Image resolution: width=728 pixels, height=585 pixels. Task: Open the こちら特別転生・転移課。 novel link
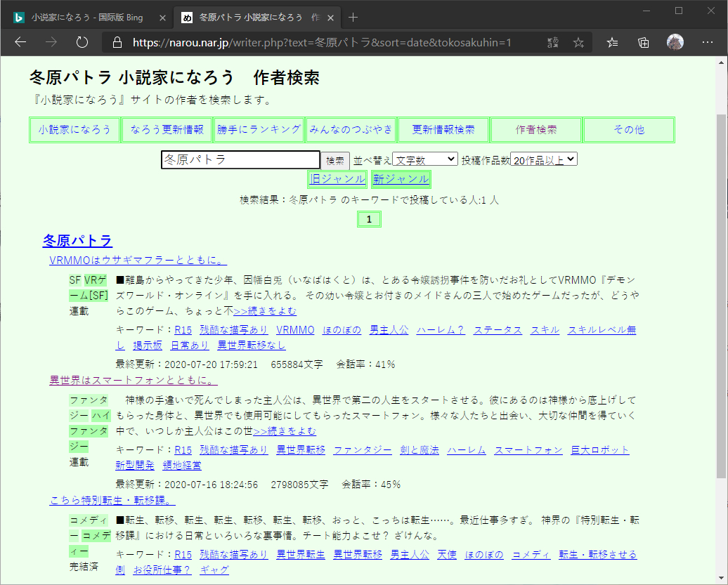tap(112, 500)
